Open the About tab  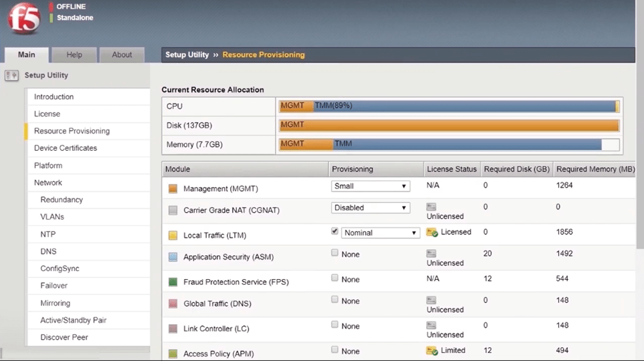122,54
